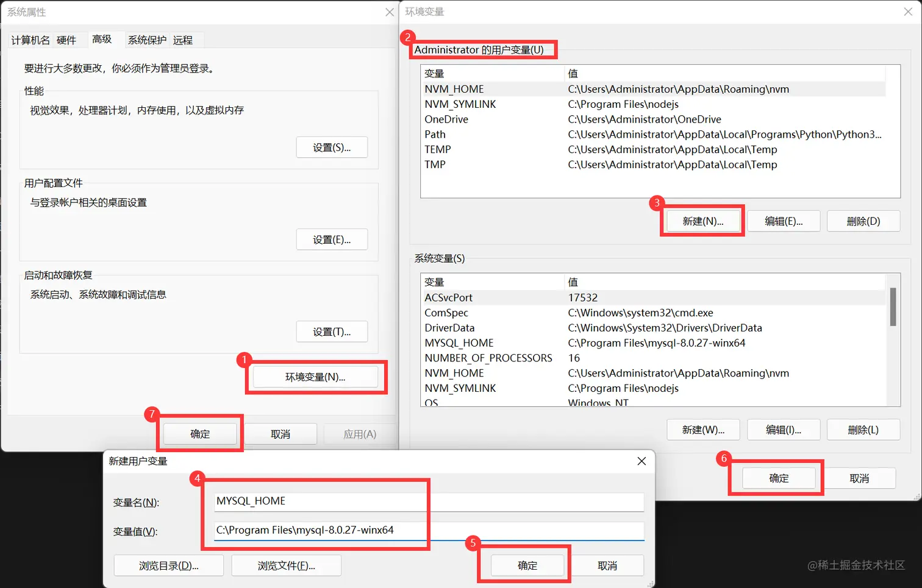Cancel the 环境变量 window
The width and height of the screenshot is (922, 588).
point(859,478)
